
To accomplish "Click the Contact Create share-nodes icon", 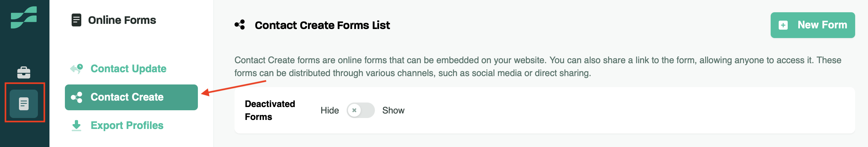I will point(76,97).
